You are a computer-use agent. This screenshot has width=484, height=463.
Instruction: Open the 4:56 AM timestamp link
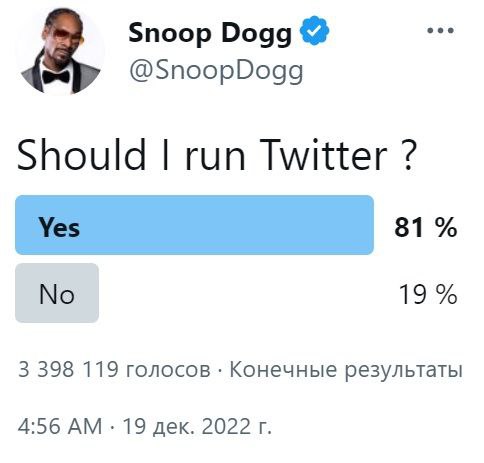(x=60, y=426)
